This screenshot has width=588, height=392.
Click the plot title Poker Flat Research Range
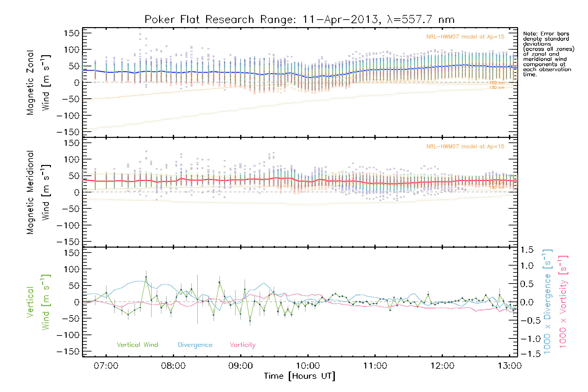(x=299, y=20)
